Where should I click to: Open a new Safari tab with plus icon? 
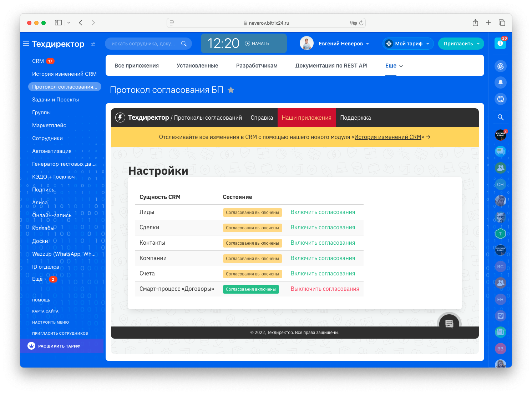coord(488,23)
